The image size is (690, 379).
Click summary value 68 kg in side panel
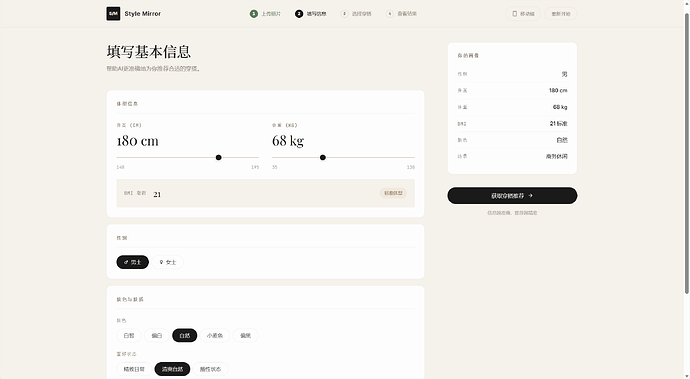[560, 107]
